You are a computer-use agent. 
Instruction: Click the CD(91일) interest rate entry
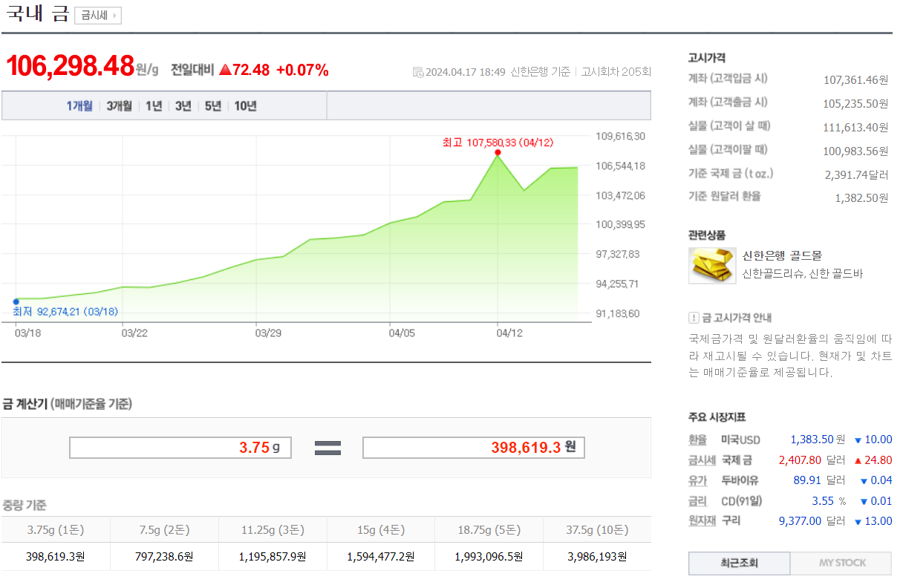click(742, 500)
